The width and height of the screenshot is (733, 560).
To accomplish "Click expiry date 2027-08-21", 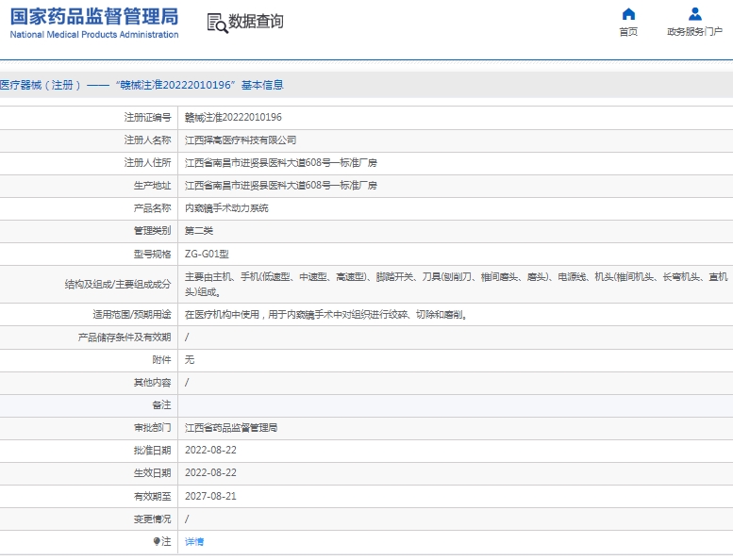I will 210,496.
